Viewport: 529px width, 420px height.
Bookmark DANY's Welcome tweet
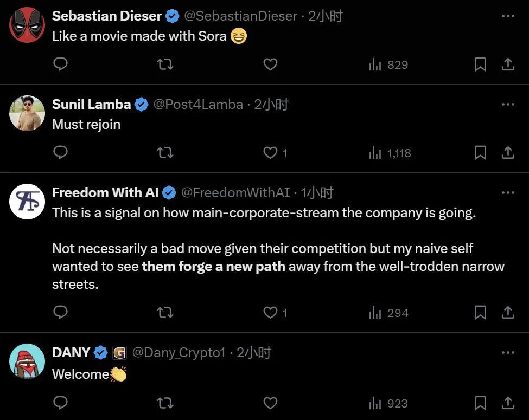coord(480,403)
